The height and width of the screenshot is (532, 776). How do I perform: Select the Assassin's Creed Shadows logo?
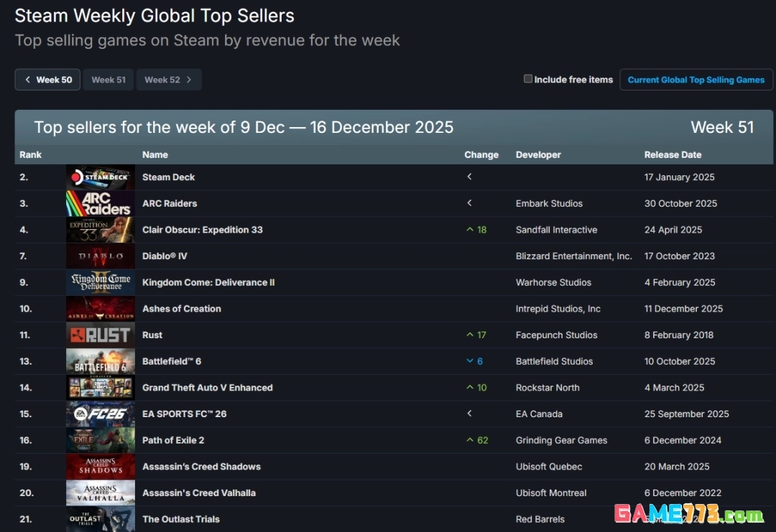tap(100, 467)
